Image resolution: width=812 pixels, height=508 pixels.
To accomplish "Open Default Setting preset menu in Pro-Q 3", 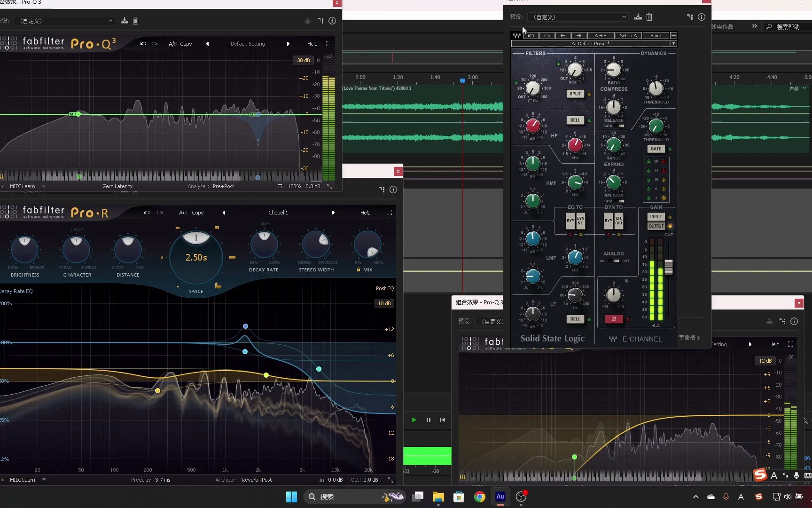I will [248, 44].
